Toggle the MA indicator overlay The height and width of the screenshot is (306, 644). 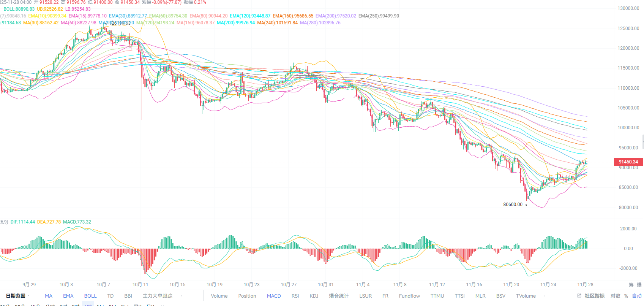(49, 296)
